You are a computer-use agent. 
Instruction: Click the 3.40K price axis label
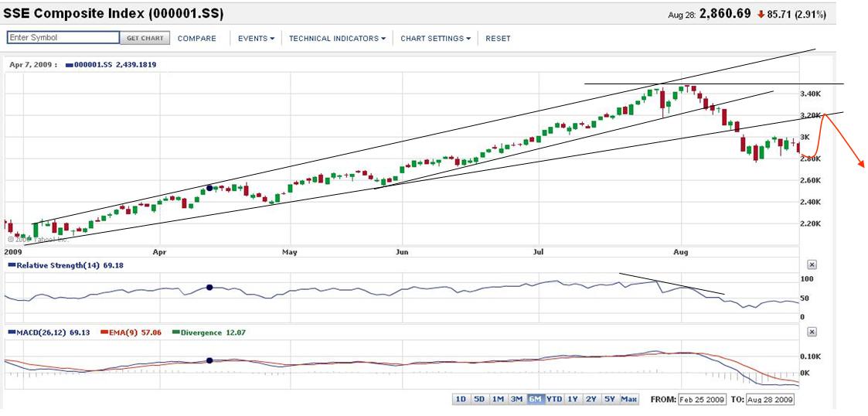pos(811,94)
